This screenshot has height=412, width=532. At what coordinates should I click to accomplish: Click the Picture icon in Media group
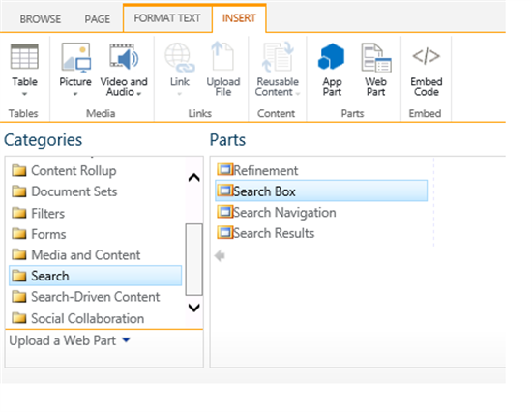click(75, 57)
